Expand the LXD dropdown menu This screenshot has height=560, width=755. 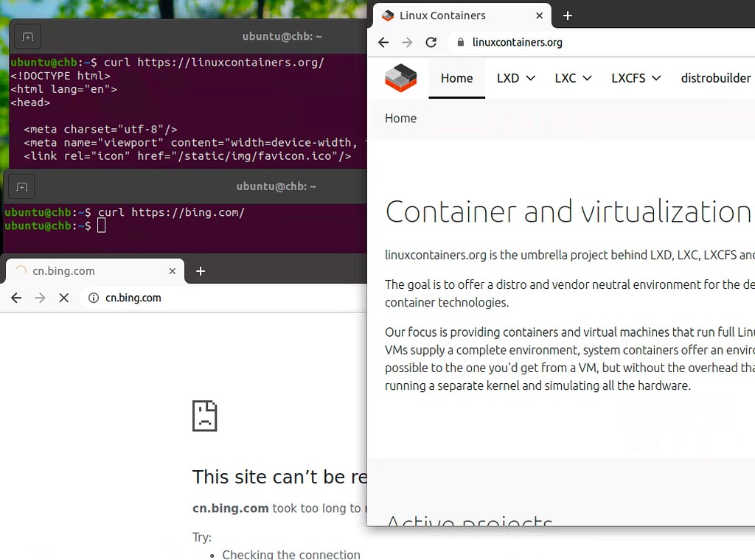tap(515, 78)
